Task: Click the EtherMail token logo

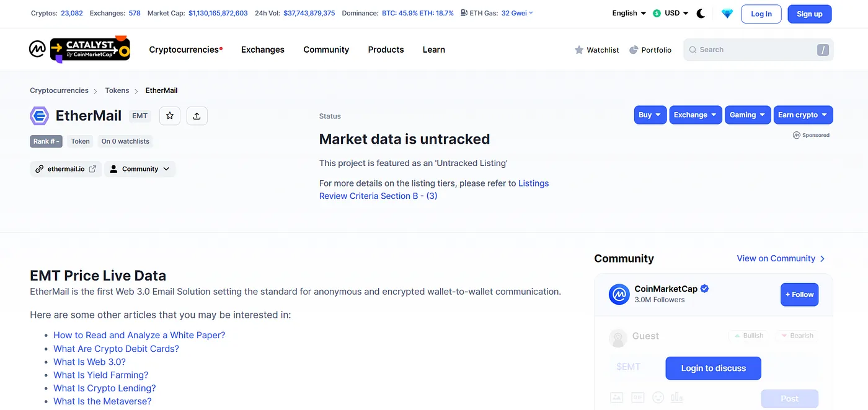Action: click(40, 116)
